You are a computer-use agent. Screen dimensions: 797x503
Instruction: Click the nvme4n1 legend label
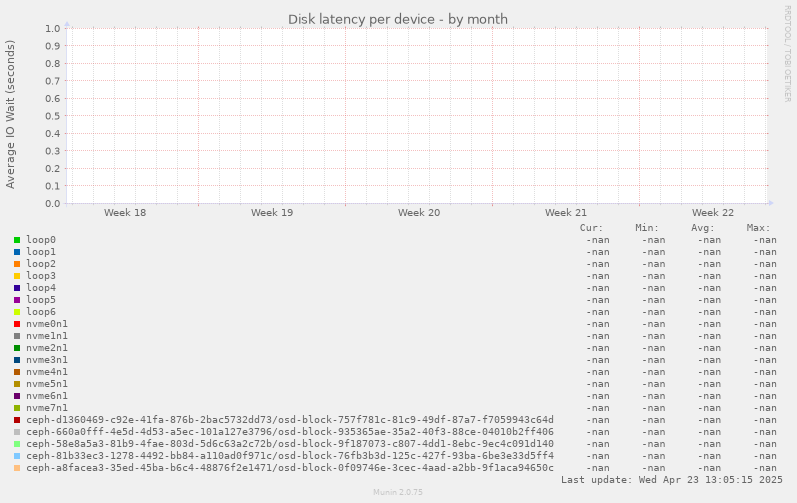click(x=47, y=372)
